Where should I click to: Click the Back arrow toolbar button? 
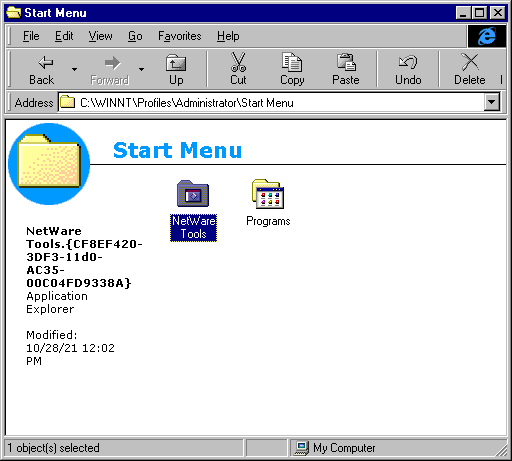click(42, 70)
